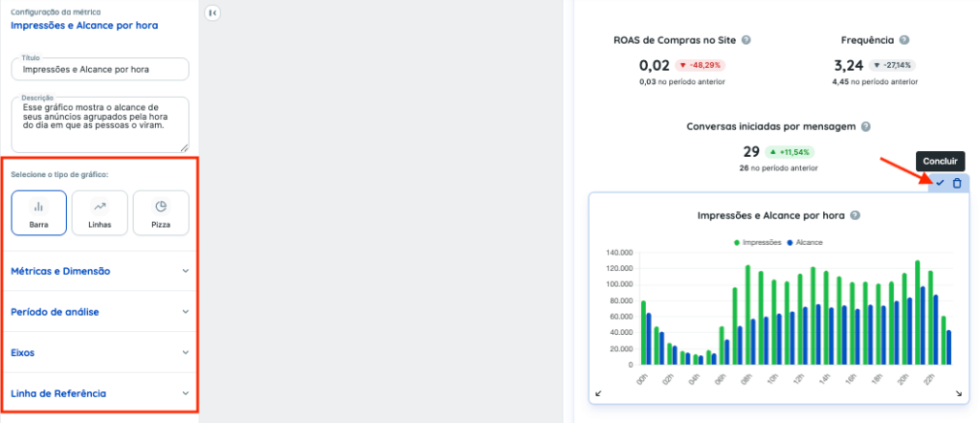Viewport: 980px width, 423px height.
Task: Click the '0,03 no período anterior' text
Action: click(x=682, y=82)
